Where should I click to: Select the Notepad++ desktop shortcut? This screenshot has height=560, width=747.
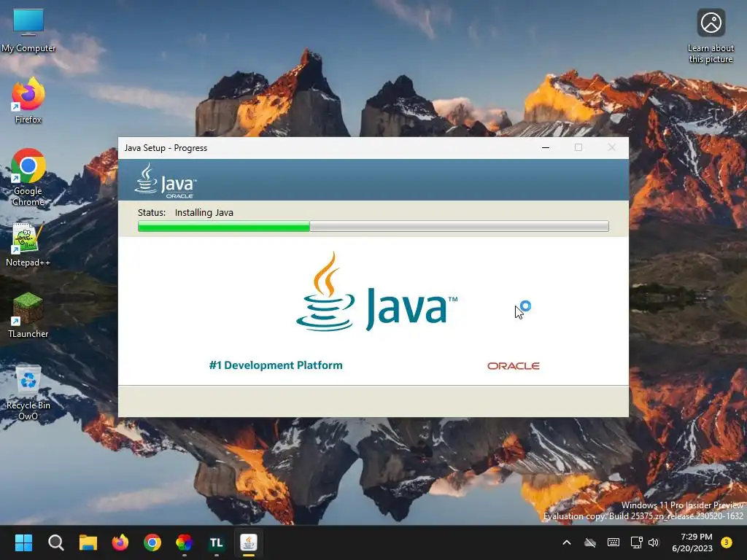(28, 245)
